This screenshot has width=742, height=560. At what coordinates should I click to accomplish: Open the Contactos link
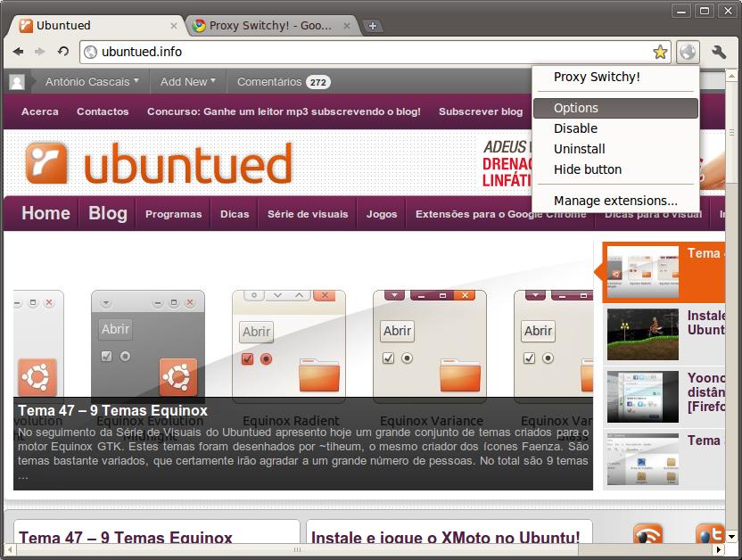click(103, 111)
